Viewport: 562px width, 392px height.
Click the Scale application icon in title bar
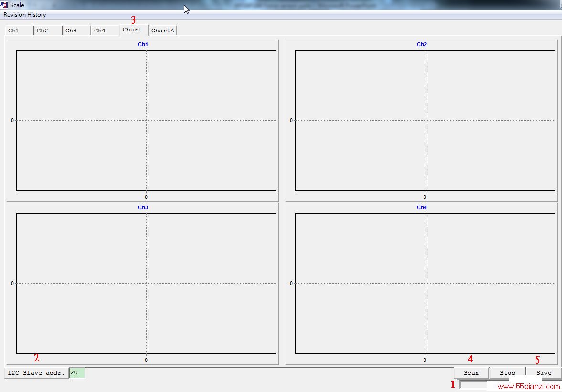4,5
